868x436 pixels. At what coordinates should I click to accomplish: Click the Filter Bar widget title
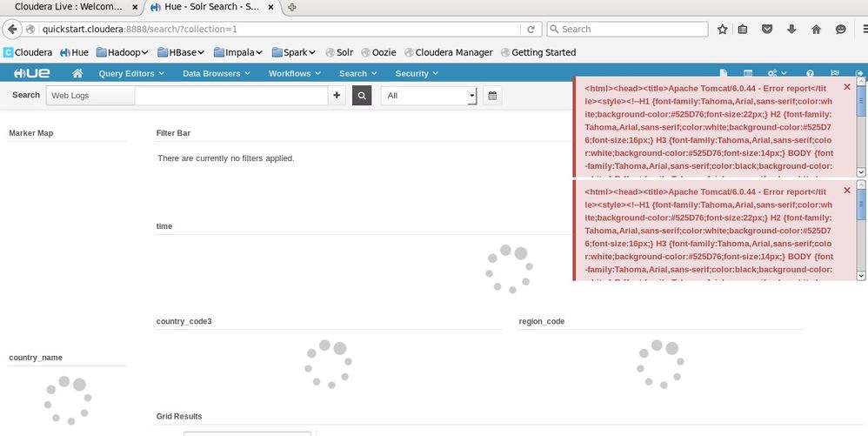pyautogui.click(x=173, y=133)
